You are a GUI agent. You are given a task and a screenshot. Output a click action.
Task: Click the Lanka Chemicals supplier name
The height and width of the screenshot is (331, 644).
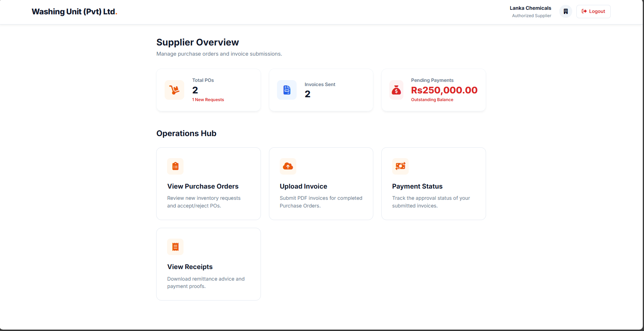530,8
